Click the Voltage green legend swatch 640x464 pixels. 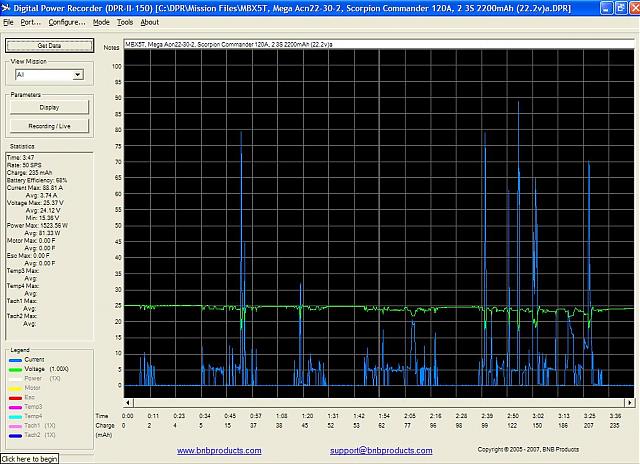click(15, 369)
